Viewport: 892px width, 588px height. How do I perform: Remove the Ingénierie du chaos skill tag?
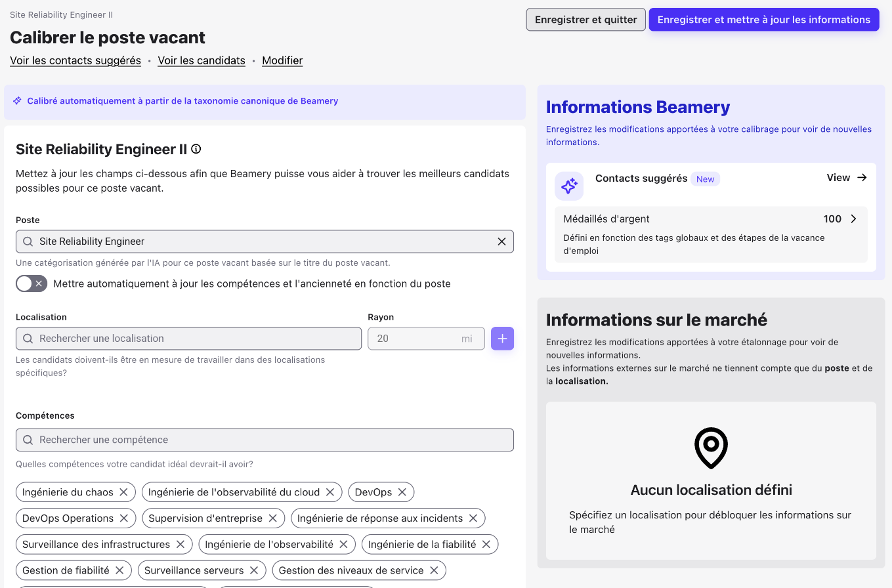[123, 492]
